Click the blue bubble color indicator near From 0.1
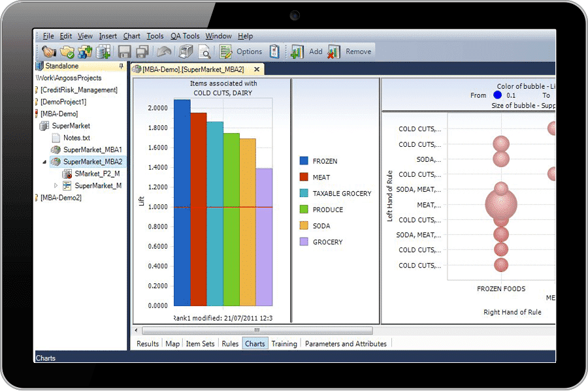588x391 pixels. [498, 95]
